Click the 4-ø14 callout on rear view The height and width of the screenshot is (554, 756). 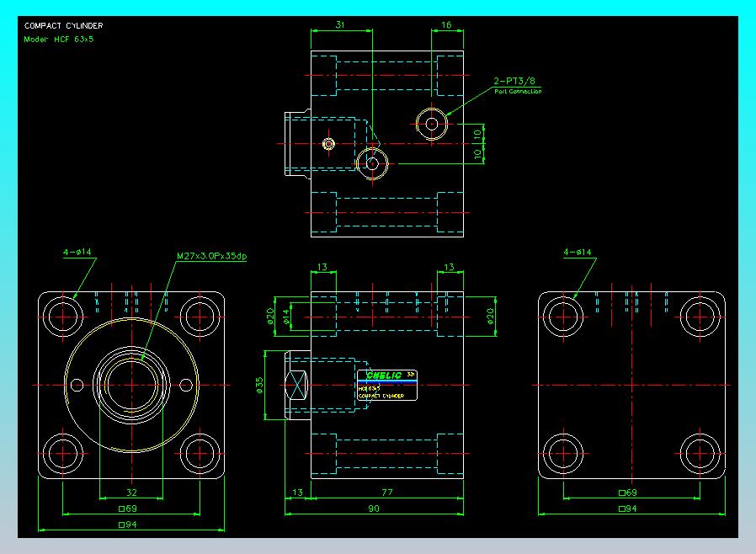578,252
